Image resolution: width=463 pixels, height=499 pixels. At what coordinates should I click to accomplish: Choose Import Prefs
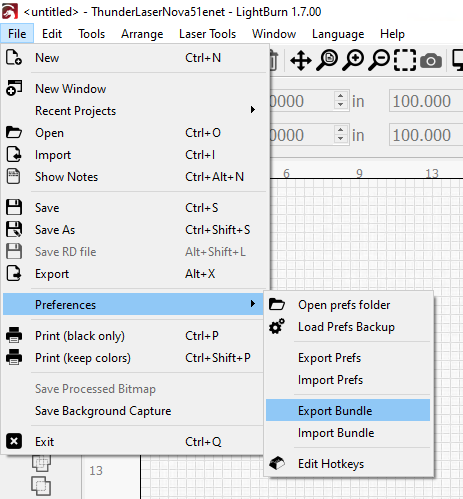point(348,380)
